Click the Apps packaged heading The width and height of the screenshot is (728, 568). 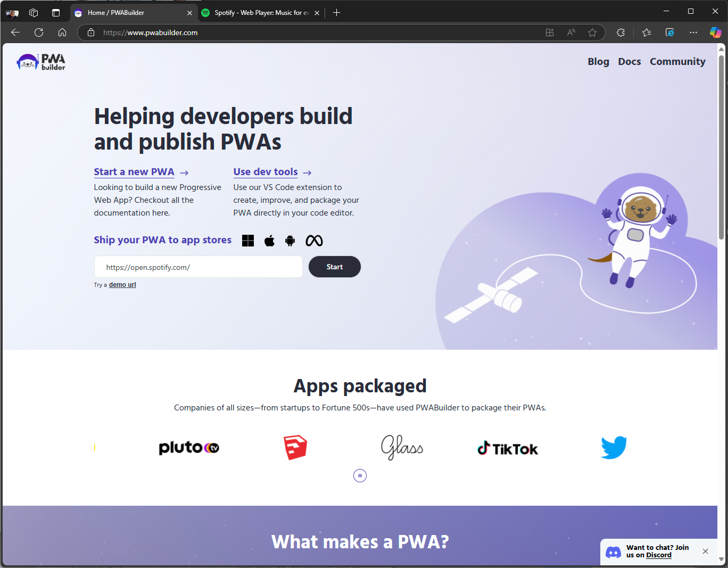[x=360, y=386]
